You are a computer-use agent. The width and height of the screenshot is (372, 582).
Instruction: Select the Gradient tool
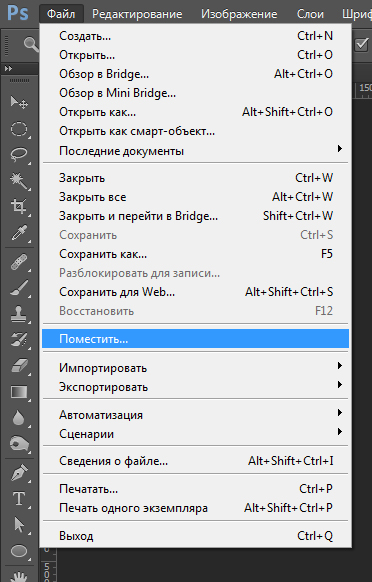[19, 392]
